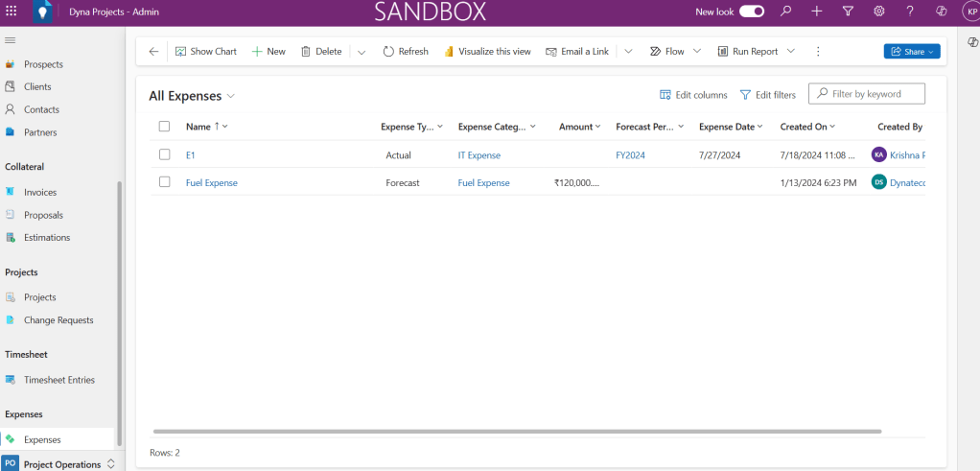980x471 pixels.
Task: Click the help question mark icon
Action: click(909, 12)
